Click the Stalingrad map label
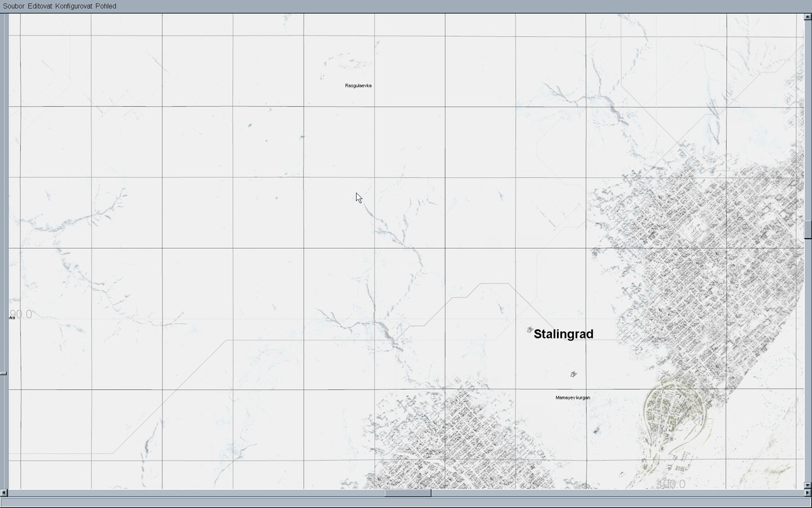 (563, 334)
